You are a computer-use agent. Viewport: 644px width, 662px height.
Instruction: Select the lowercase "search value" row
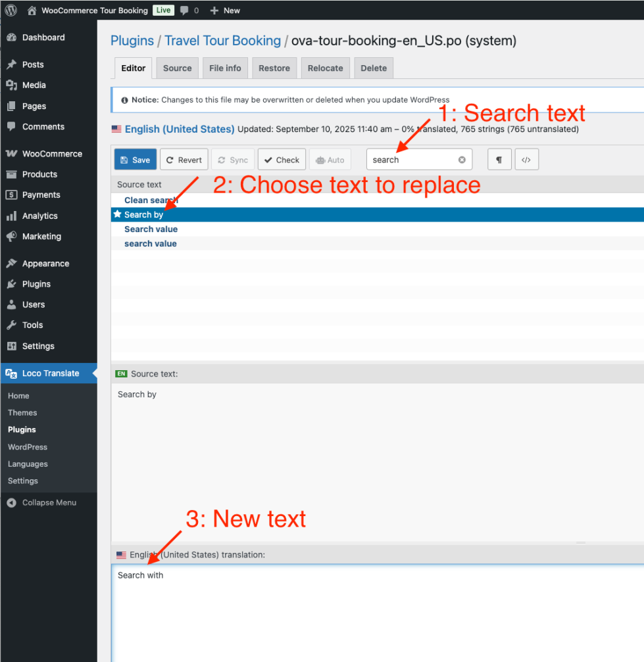point(377,244)
